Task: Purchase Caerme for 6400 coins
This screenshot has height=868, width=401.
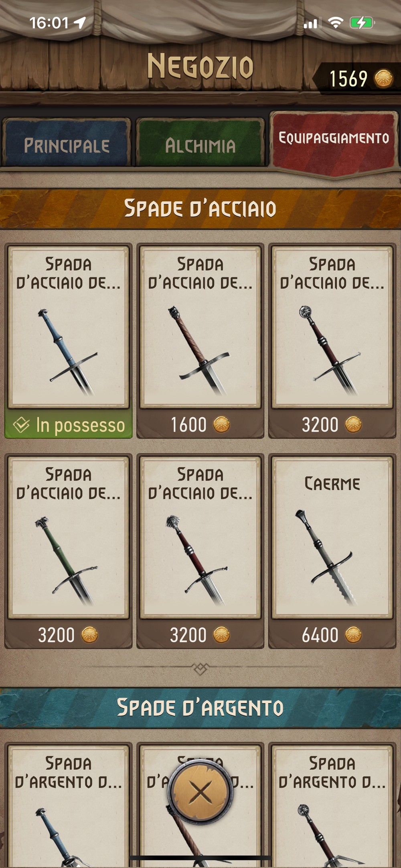Action: click(332, 635)
